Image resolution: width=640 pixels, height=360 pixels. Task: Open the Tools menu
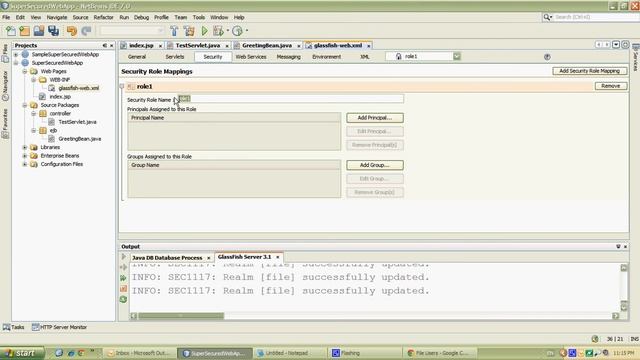[199, 17]
